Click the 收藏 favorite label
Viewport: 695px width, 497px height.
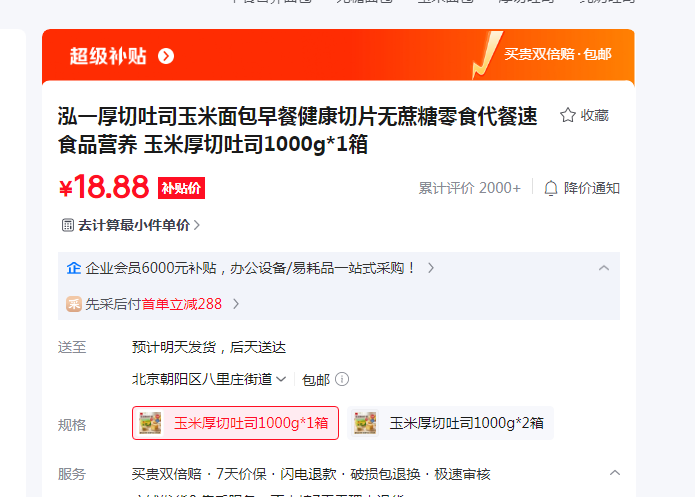[x=595, y=115]
